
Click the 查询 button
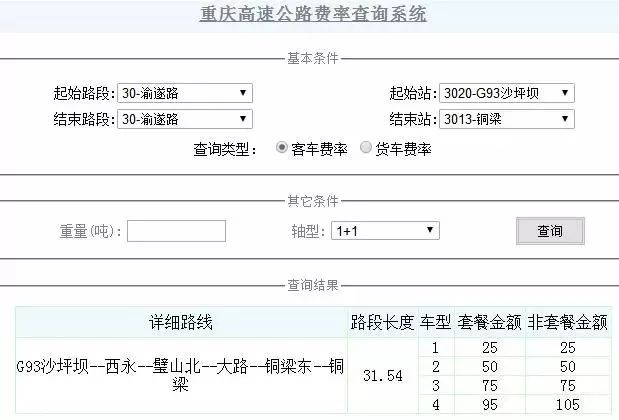point(550,231)
